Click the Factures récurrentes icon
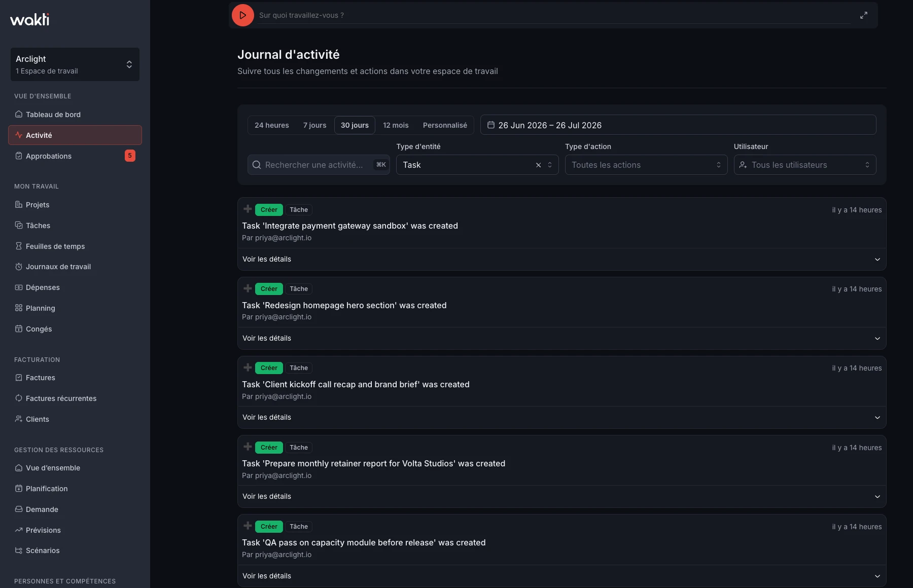 [x=19, y=398]
